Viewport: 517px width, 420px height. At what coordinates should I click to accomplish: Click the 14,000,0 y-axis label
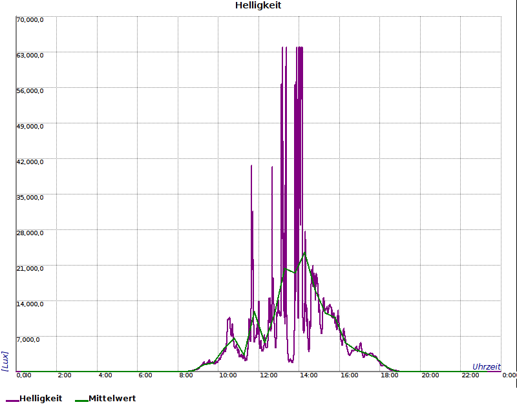pos(30,304)
